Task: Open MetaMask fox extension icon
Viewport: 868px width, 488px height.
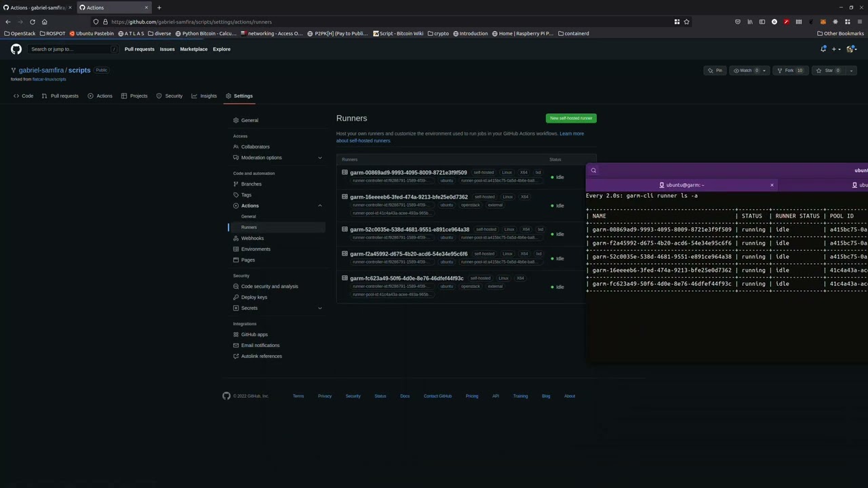Action: click(x=823, y=22)
